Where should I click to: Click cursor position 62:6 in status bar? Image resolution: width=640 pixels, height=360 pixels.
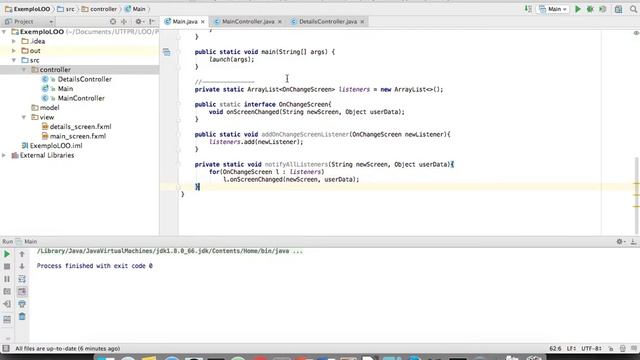pyautogui.click(x=555, y=349)
